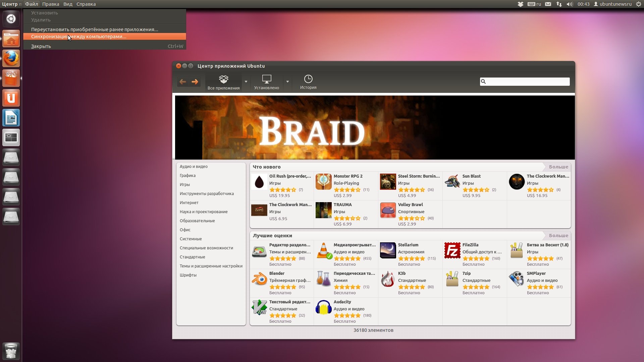Open Периодическая та… chemistry app entry
This screenshot has width=644, height=362.
pyautogui.click(x=346, y=283)
